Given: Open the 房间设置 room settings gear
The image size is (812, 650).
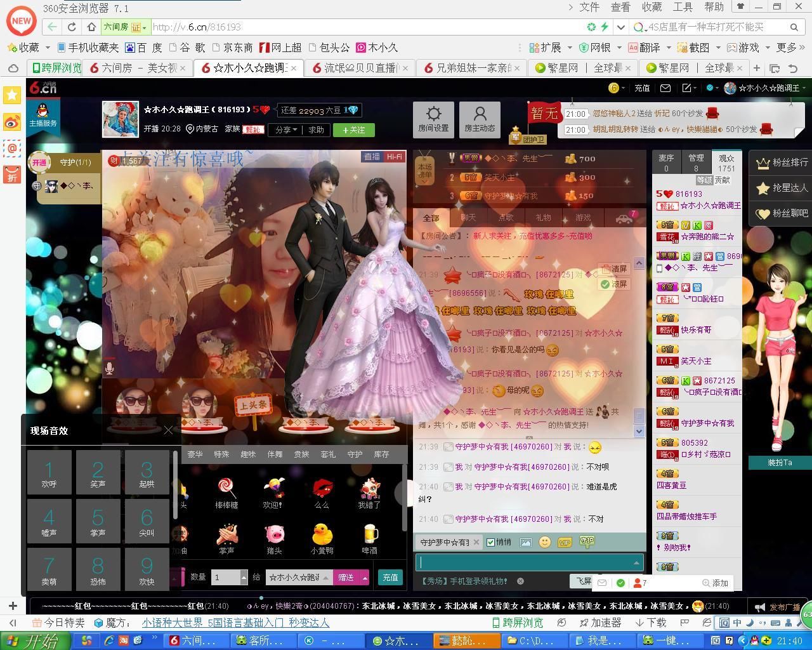Looking at the screenshot, I should click(x=433, y=119).
